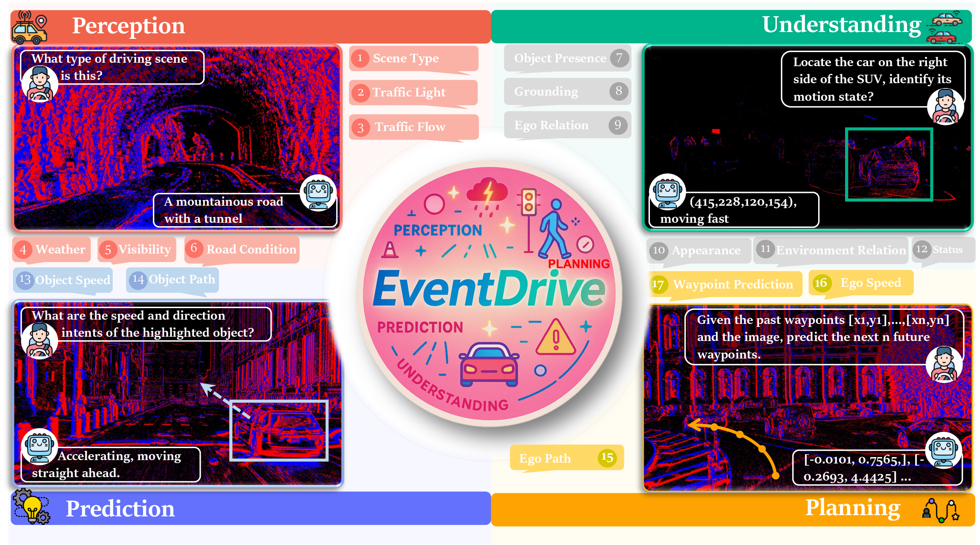Click 'A mountainous road with a tunnel' answer

click(245, 210)
